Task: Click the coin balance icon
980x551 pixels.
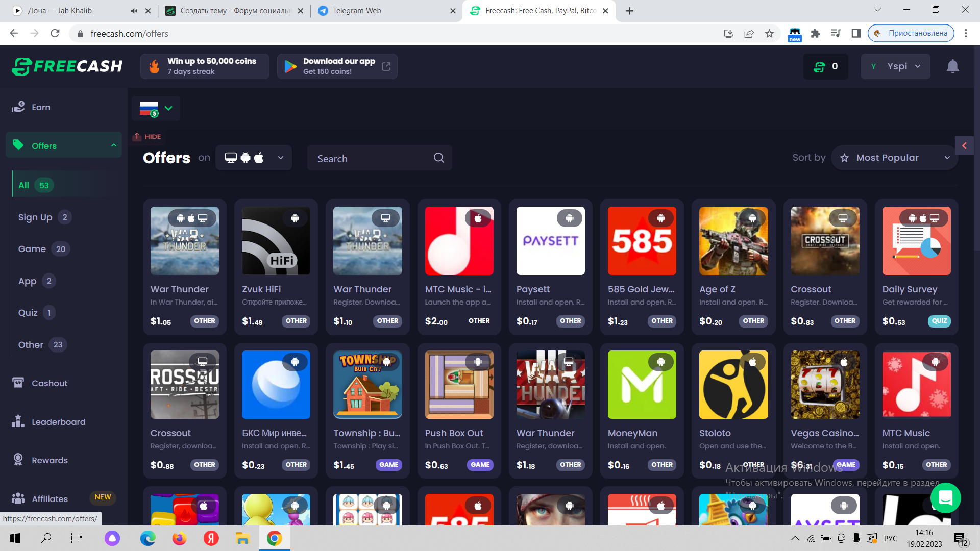Action: pyautogui.click(x=819, y=66)
